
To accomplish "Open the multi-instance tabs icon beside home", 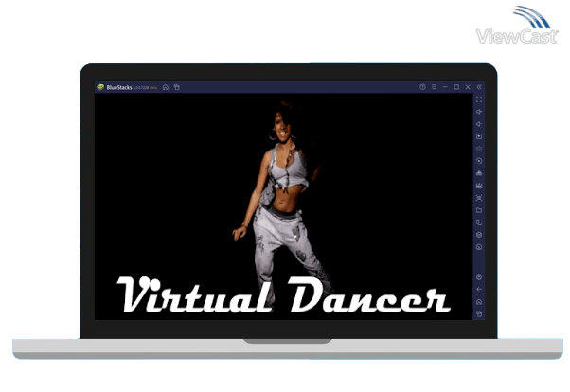I will (x=177, y=87).
